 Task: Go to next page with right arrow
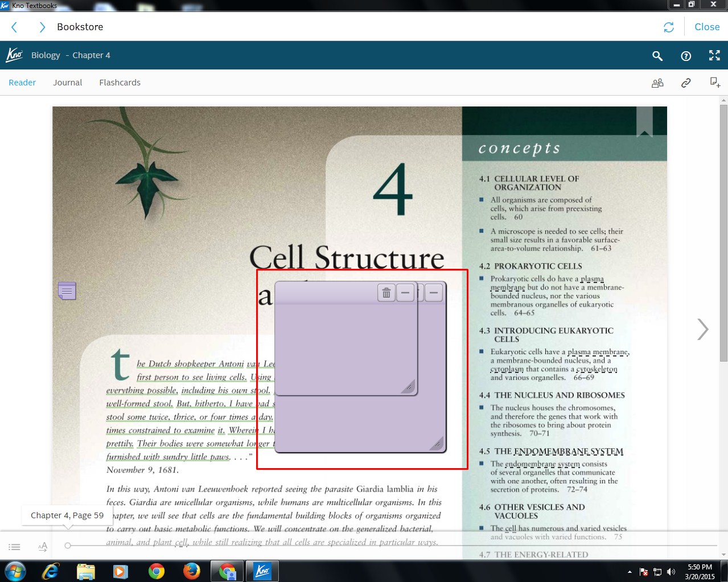(x=703, y=329)
